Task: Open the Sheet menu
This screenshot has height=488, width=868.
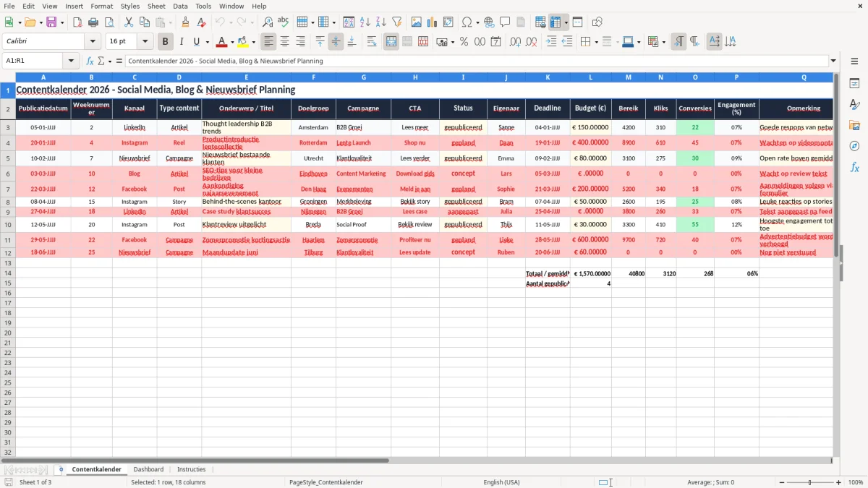Action: [156, 6]
